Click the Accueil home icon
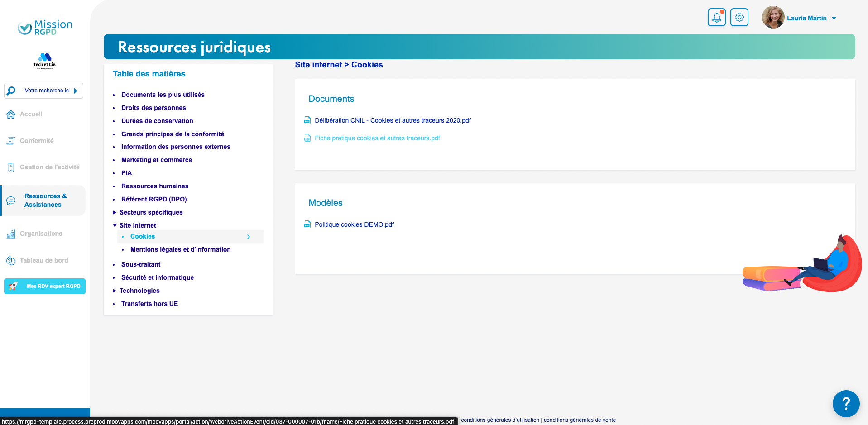The height and width of the screenshot is (425, 868). tap(11, 115)
